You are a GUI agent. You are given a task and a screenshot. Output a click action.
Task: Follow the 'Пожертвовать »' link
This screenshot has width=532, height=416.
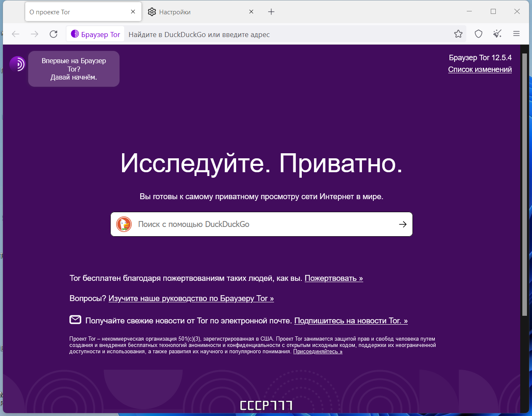334,278
